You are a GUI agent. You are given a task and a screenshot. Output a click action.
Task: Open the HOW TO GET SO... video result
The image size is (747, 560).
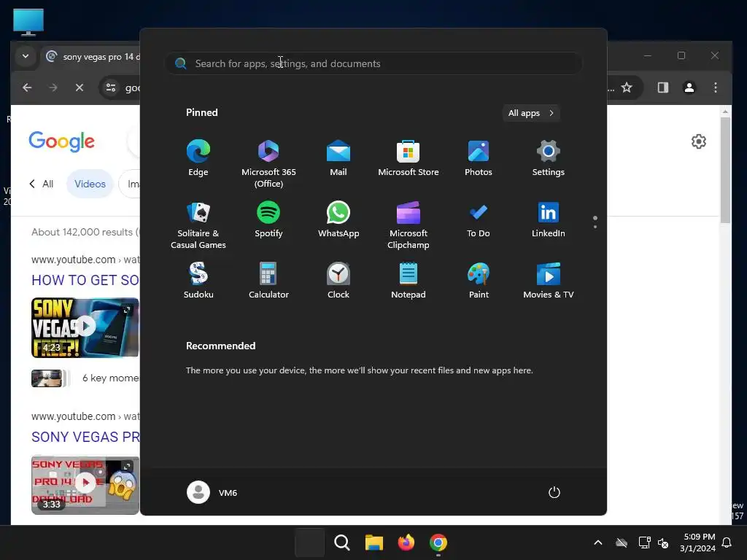[85, 280]
